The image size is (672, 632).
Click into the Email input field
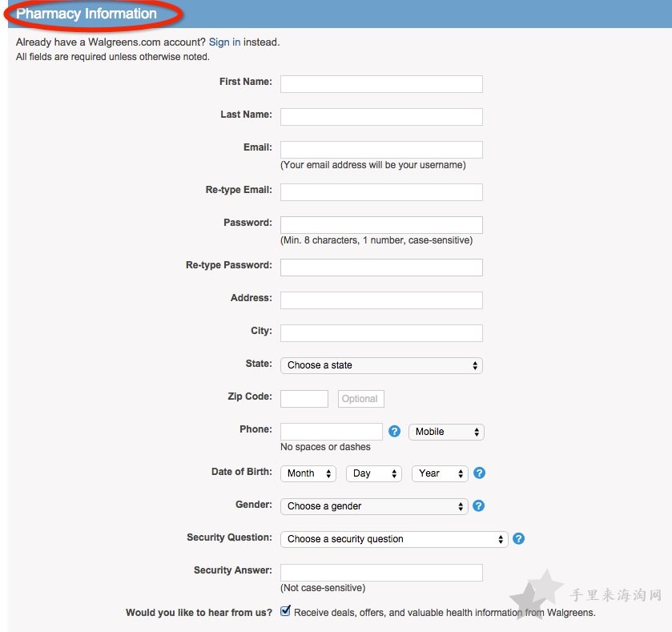(x=381, y=150)
